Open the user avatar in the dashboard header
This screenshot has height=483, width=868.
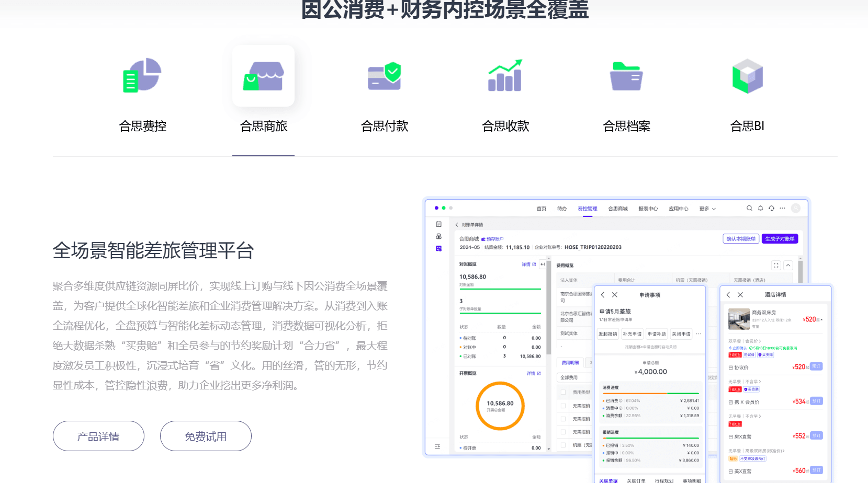click(x=796, y=208)
